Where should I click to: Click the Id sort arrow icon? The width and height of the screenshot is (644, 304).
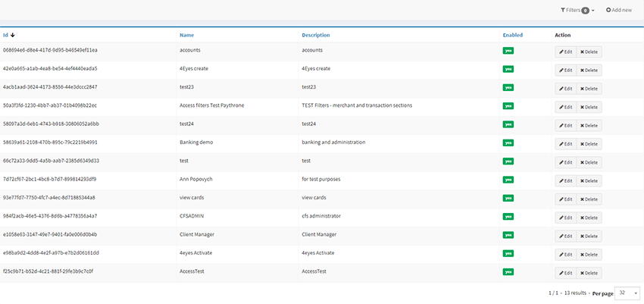click(x=13, y=35)
